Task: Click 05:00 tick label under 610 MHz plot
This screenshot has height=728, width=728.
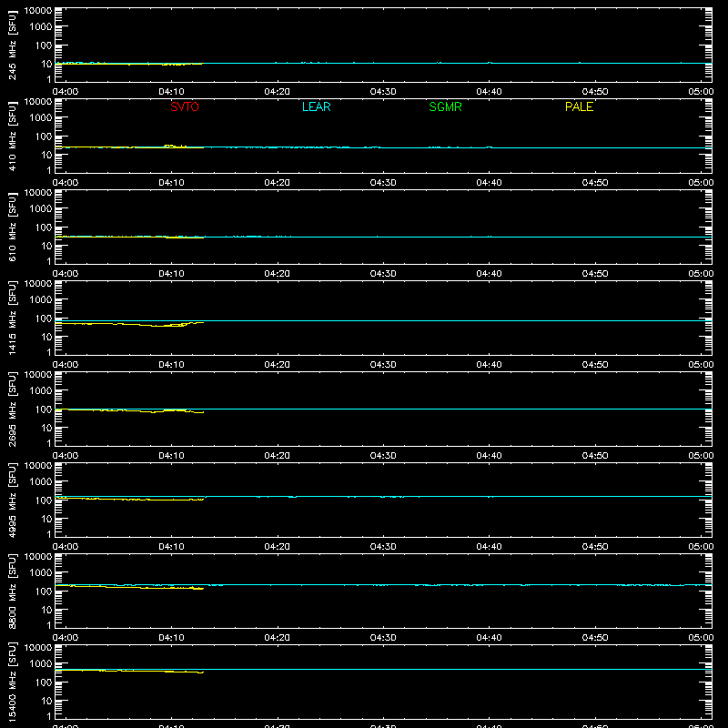Action: 701,274
